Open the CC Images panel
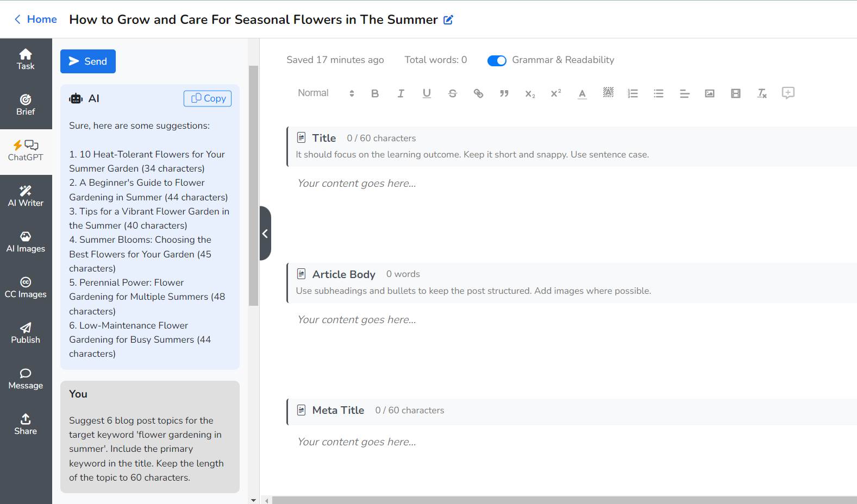 tap(26, 287)
